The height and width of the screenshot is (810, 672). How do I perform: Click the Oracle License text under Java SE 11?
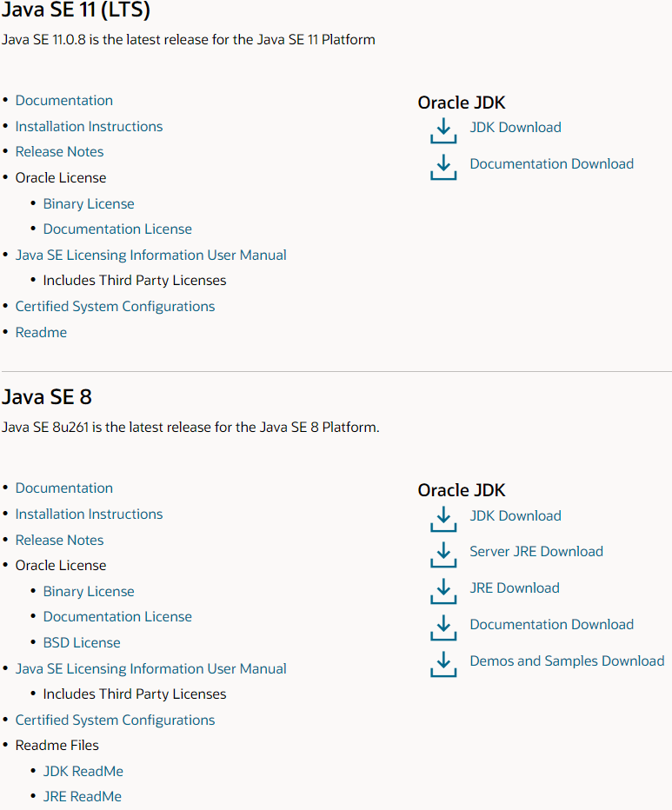pos(61,177)
